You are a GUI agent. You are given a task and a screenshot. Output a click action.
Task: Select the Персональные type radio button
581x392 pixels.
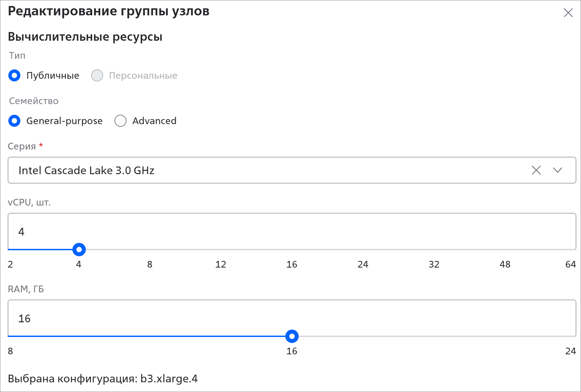pos(97,75)
